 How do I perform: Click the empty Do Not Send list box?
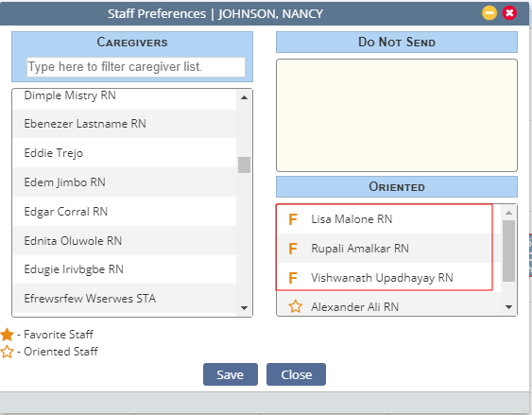click(397, 115)
